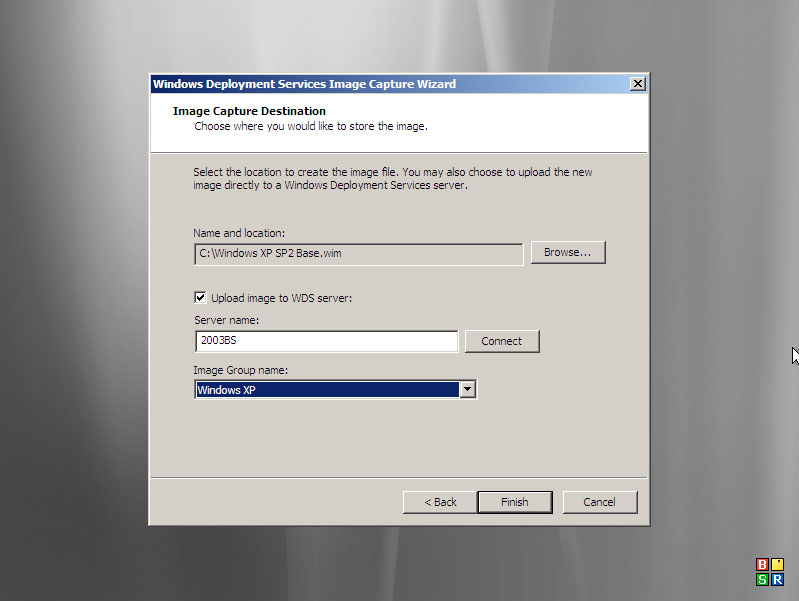Close the wizard with the X button

pos(637,84)
